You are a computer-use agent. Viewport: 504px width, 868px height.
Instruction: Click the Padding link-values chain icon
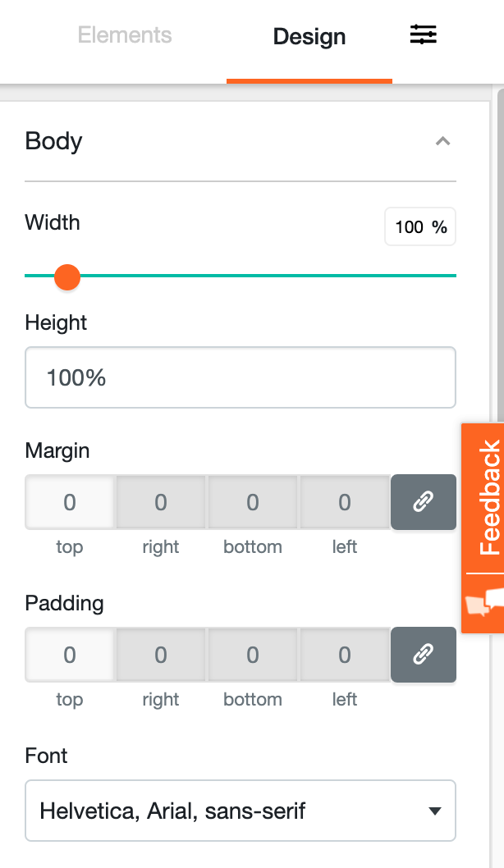tap(423, 655)
